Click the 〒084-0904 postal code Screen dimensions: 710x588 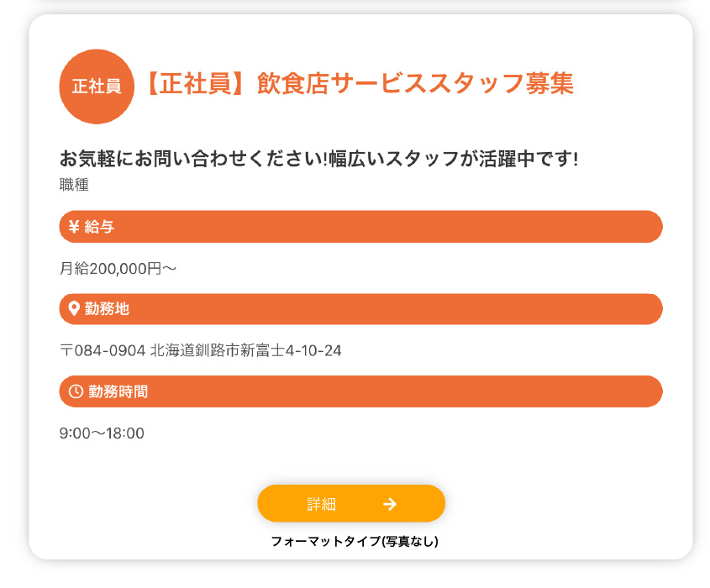[103, 350]
